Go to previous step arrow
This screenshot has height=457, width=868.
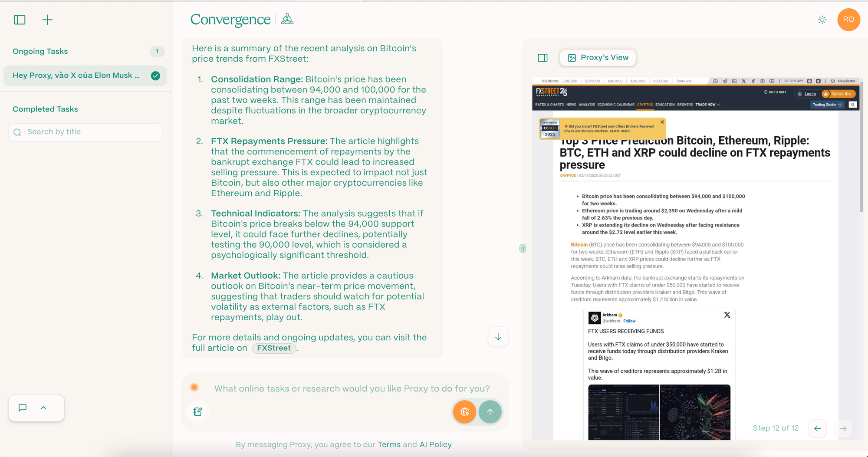pyautogui.click(x=818, y=428)
